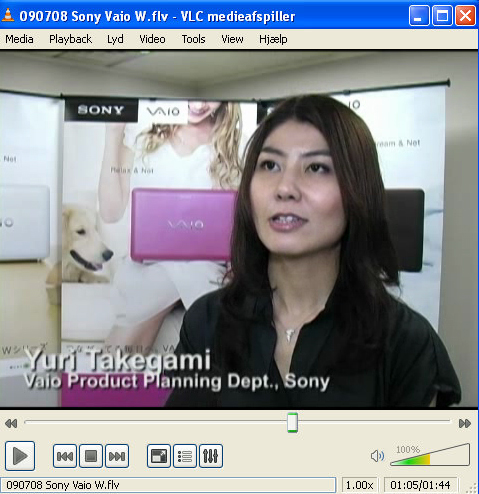
Task: Minimize the VLC window
Action: [x=419, y=15]
